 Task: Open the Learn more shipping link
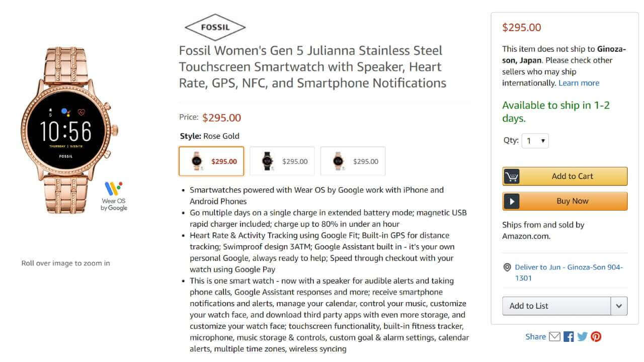click(579, 83)
